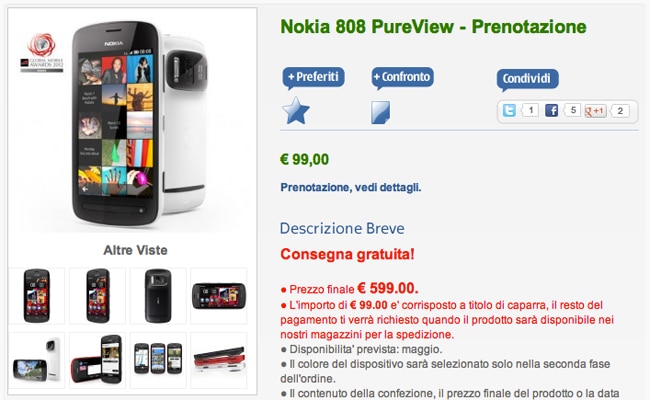This screenshot has width=650, height=400.
Task: Select second thumbnail with angled black phone
Action: click(x=97, y=296)
